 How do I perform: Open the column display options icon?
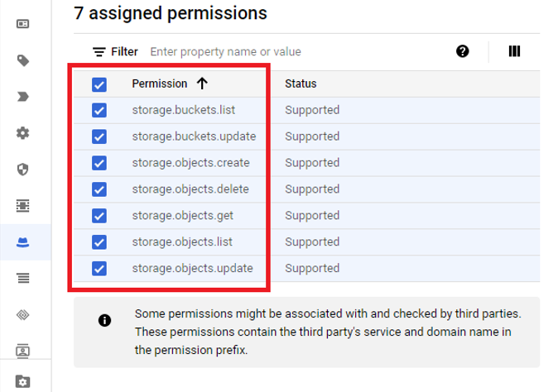pos(514,51)
